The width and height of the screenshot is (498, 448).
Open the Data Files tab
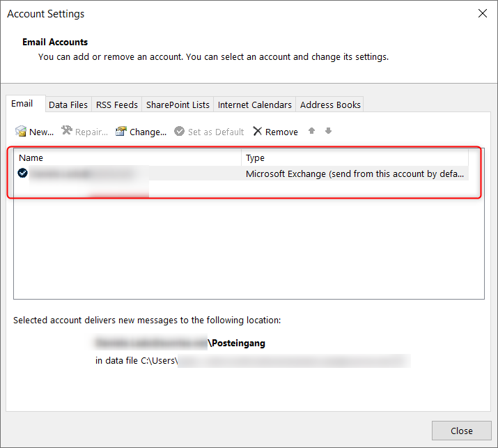pos(68,105)
